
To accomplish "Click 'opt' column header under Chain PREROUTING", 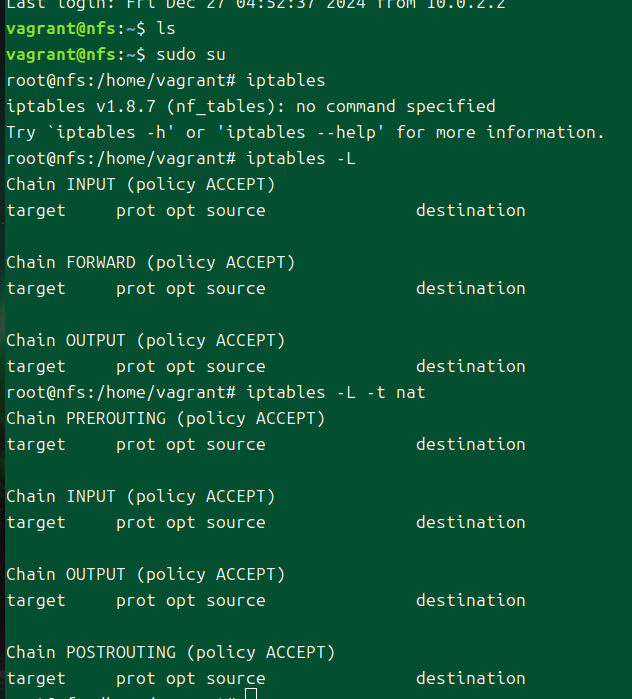I will tap(180, 444).
